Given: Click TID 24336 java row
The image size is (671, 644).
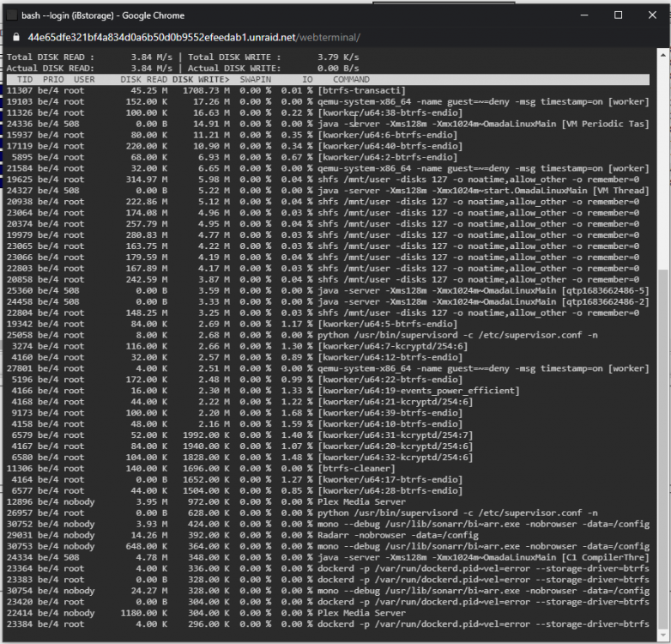Looking at the screenshot, I should 328,124.
